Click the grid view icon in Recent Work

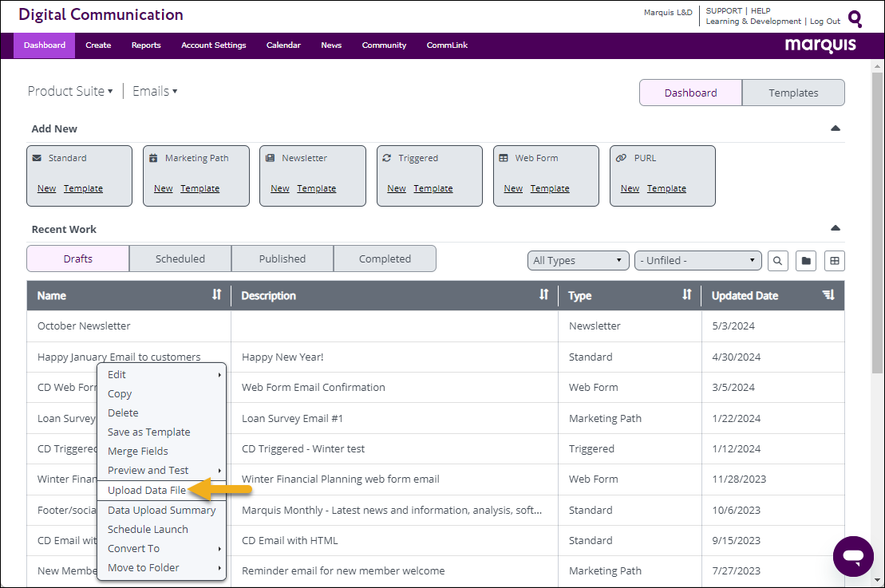(x=835, y=261)
